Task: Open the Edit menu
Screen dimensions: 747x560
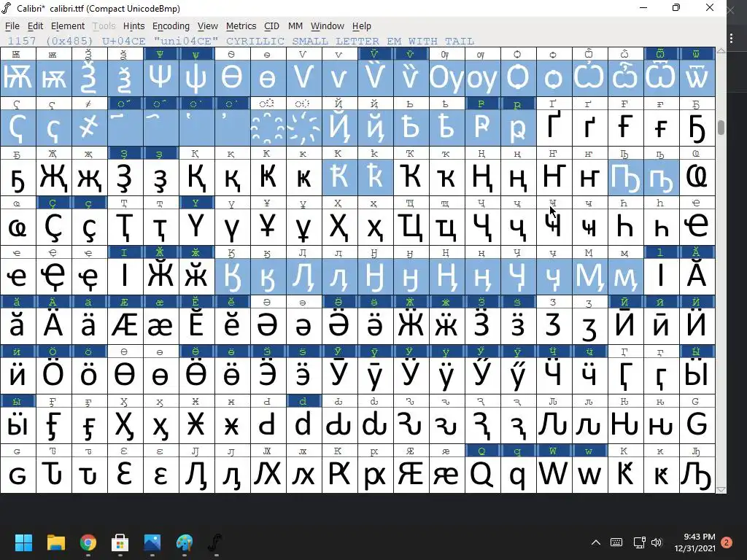Action: [35, 26]
